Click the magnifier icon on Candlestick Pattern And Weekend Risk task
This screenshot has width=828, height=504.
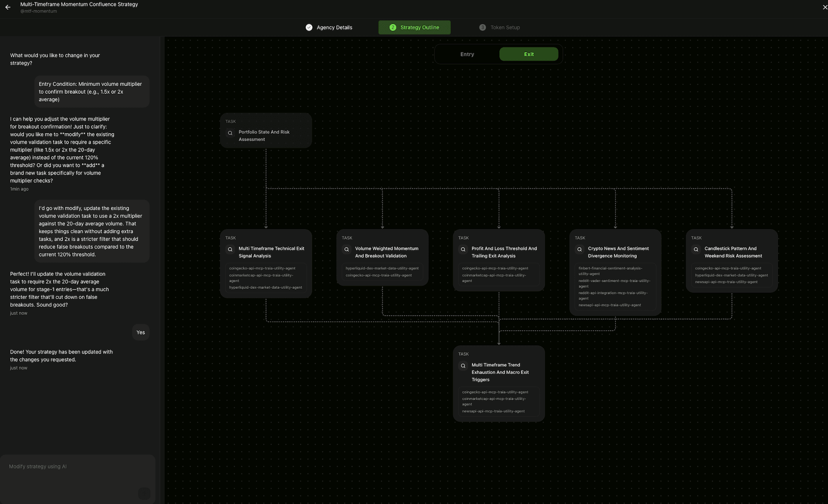click(x=696, y=249)
